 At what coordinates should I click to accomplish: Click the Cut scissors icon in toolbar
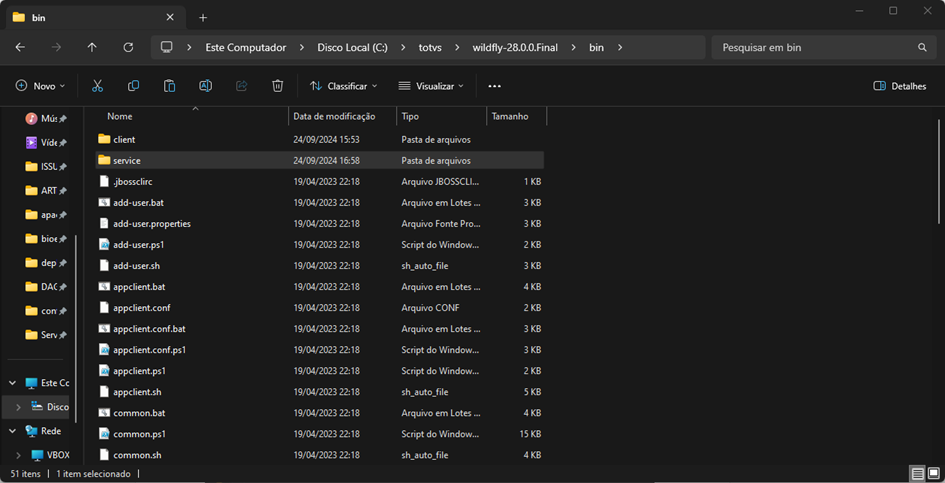[97, 86]
